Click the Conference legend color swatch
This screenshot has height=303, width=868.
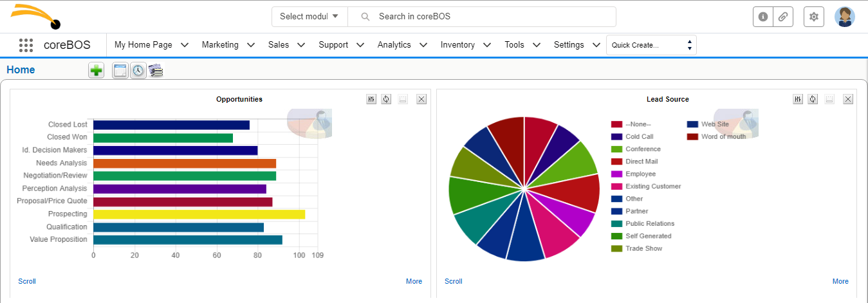(x=616, y=149)
